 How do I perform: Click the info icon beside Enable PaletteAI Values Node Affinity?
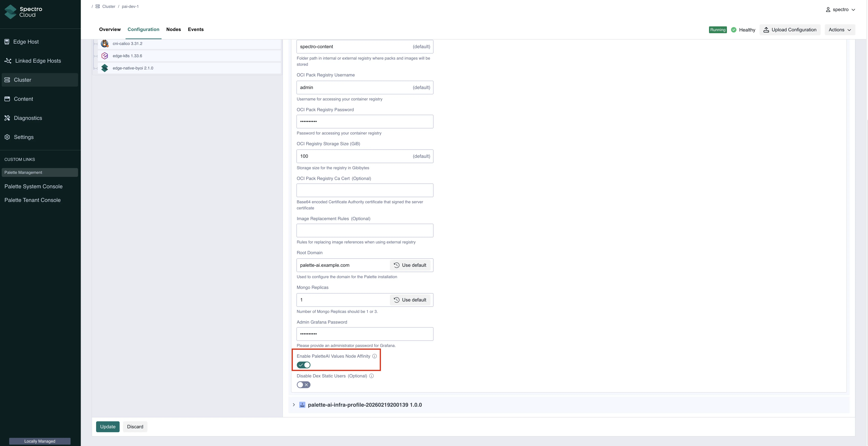(x=375, y=356)
